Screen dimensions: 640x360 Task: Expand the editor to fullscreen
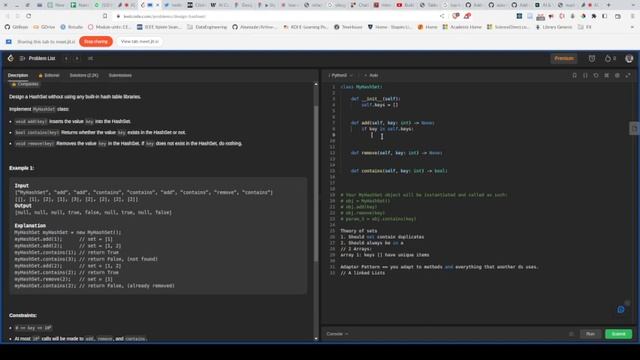point(628,76)
